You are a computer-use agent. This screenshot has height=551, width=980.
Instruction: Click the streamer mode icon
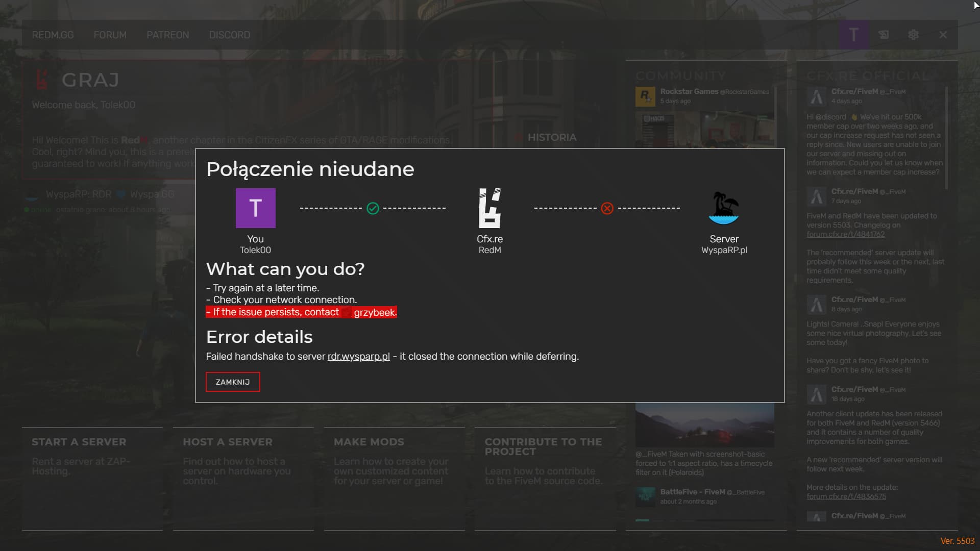click(884, 35)
